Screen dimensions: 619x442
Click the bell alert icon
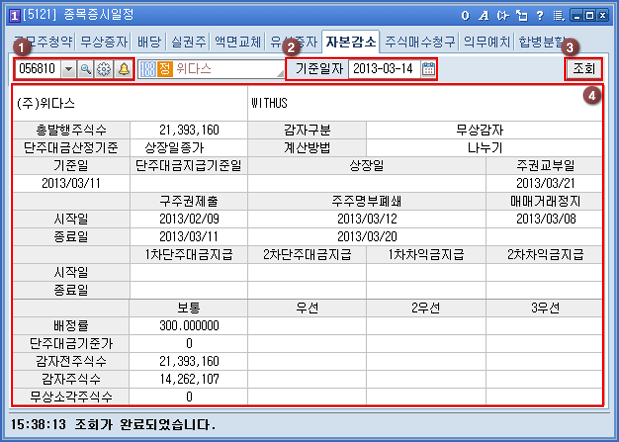pyautogui.click(x=123, y=69)
